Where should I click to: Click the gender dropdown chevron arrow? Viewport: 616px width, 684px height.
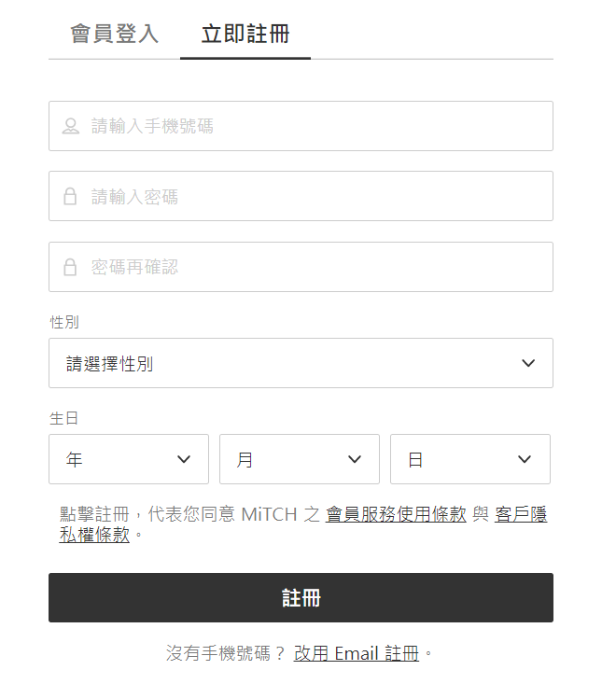(x=528, y=363)
